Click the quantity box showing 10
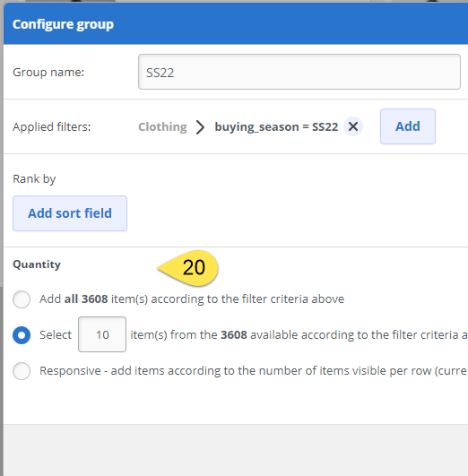 [102, 334]
